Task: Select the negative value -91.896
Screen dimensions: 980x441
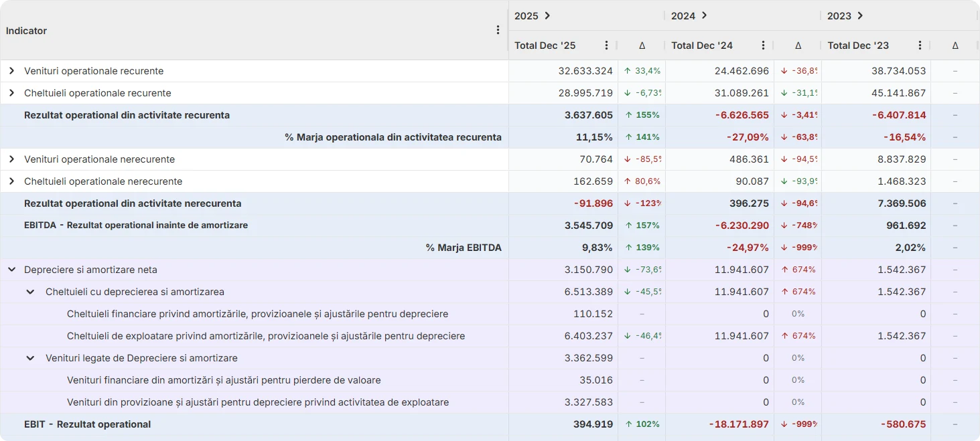Action: pyautogui.click(x=593, y=203)
